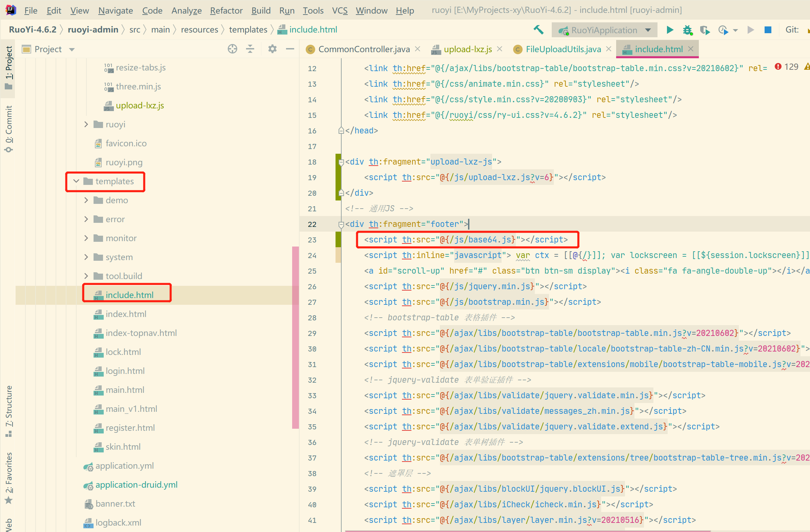Start debugging with the bug icon
The width and height of the screenshot is (810, 532).
tap(687, 30)
